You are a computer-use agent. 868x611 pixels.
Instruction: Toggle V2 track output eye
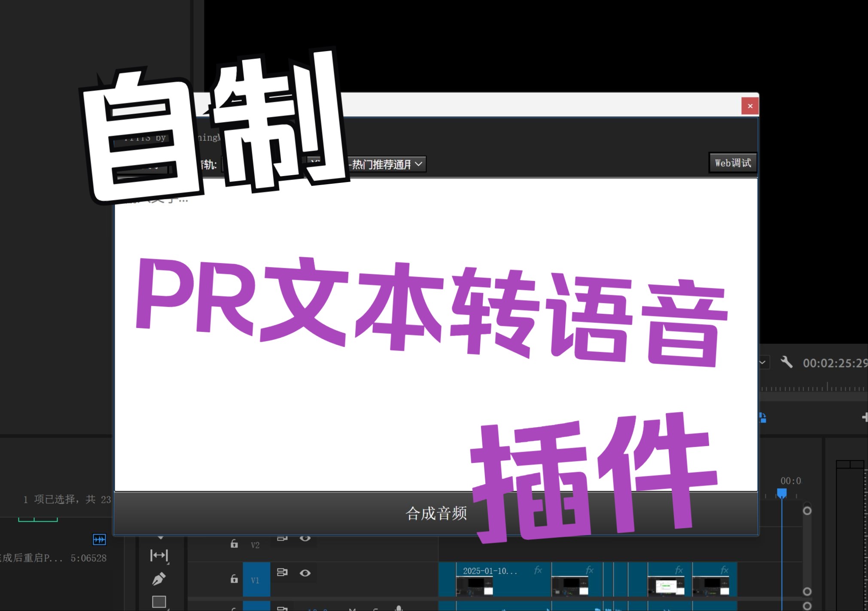point(305,538)
